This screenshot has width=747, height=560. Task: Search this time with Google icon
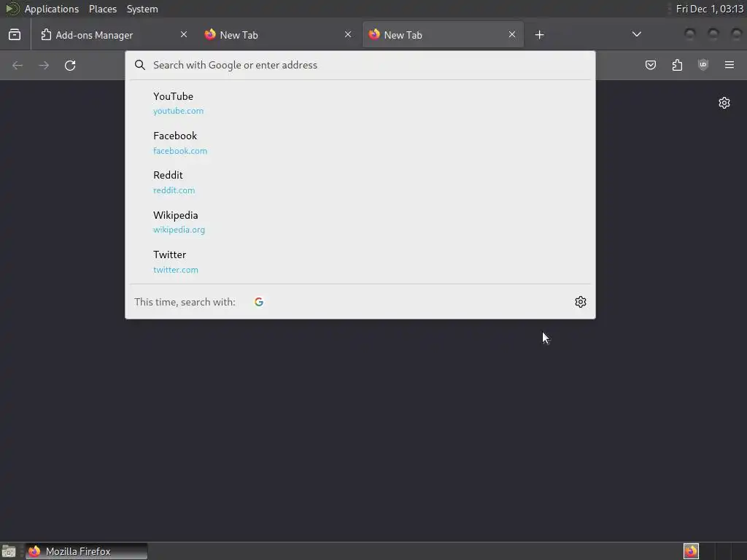tap(259, 302)
